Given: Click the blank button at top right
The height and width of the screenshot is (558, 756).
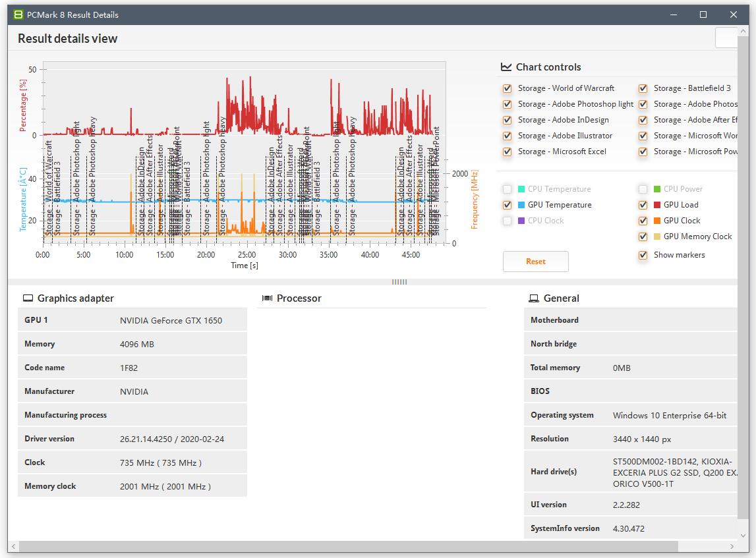Looking at the screenshot, I should click(x=728, y=38).
